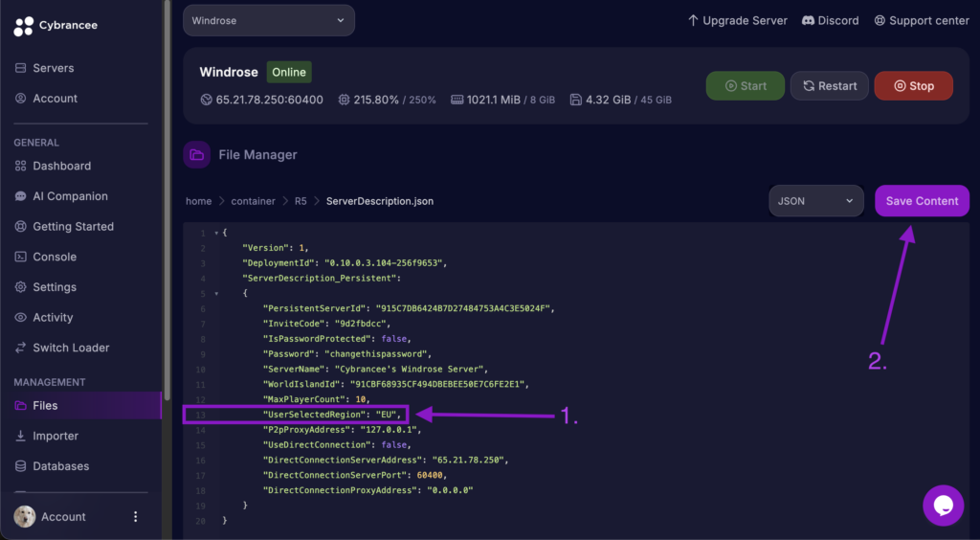
Task: Click the UseDirectConnection false value
Action: click(392, 445)
